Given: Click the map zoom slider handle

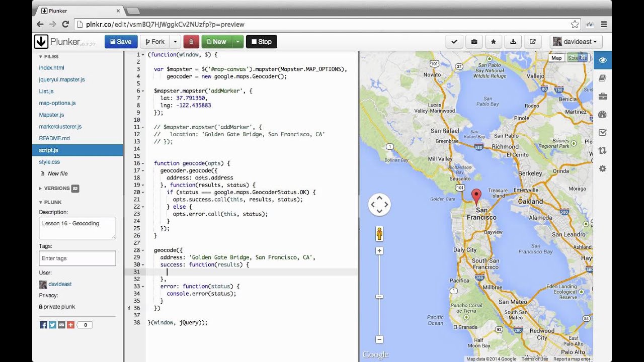Looking at the screenshot, I should [379, 297].
